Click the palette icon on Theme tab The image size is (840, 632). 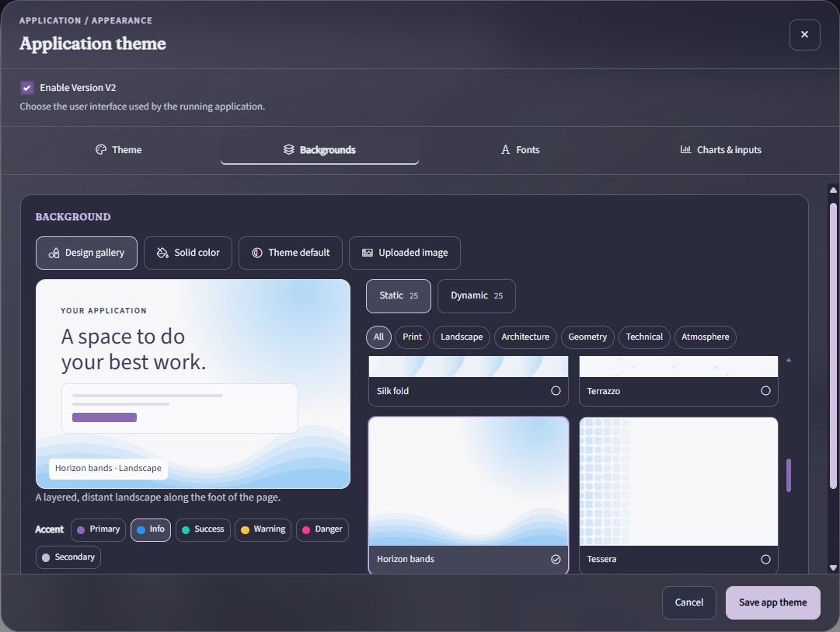click(101, 149)
